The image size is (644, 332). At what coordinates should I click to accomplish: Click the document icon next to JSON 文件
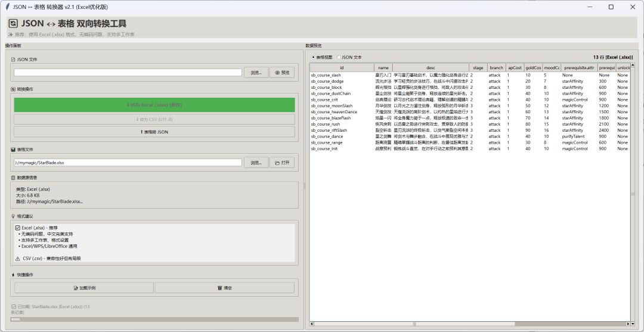(x=13, y=60)
